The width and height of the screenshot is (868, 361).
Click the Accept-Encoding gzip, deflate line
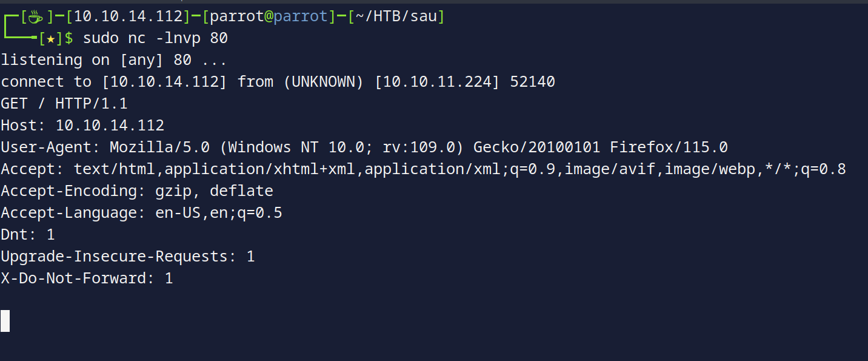(x=137, y=191)
